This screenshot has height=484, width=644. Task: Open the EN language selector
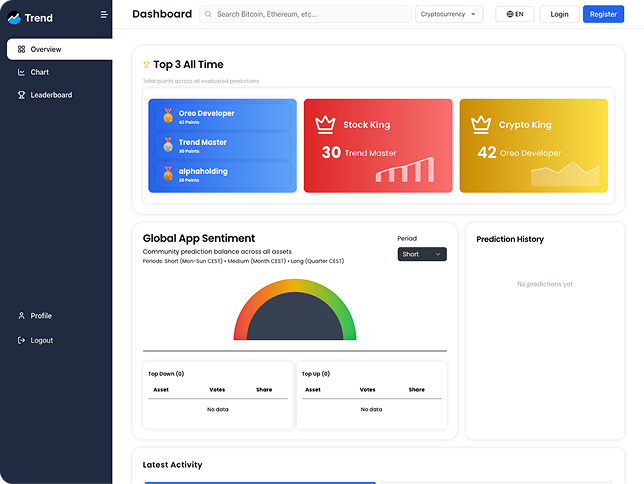tap(515, 14)
